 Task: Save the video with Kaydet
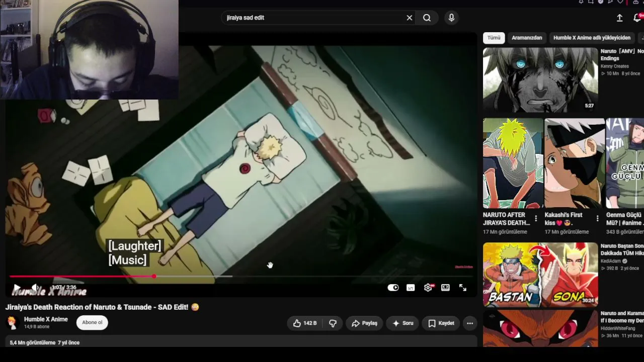[441, 323]
